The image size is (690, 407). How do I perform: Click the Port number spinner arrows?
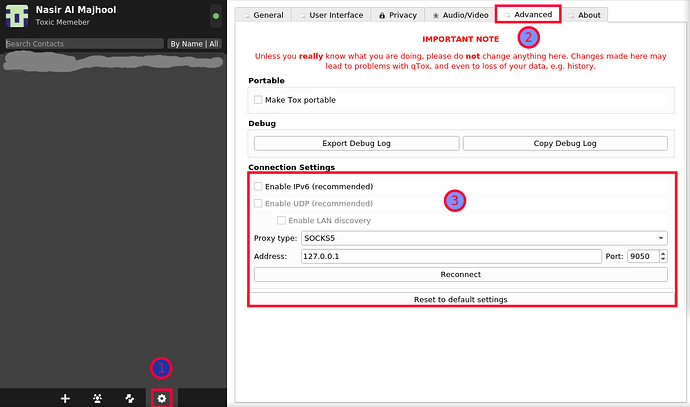pyautogui.click(x=662, y=256)
